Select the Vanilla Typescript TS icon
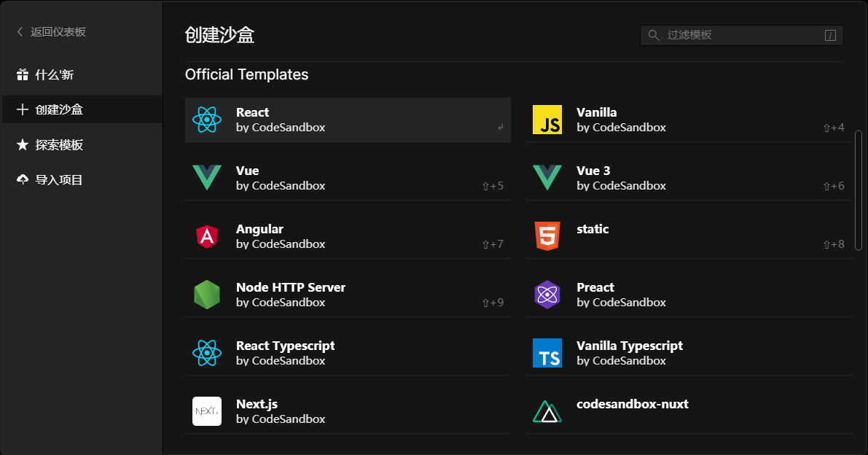Viewport: 868px width, 455px height. coord(547,353)
